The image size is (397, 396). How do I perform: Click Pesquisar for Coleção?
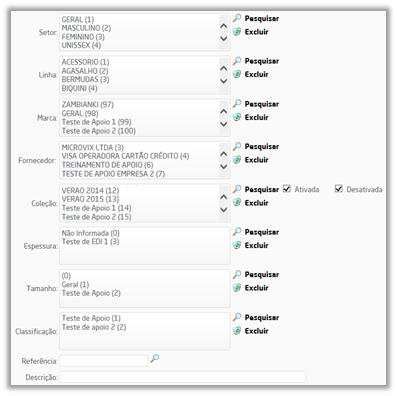point(262,189)
